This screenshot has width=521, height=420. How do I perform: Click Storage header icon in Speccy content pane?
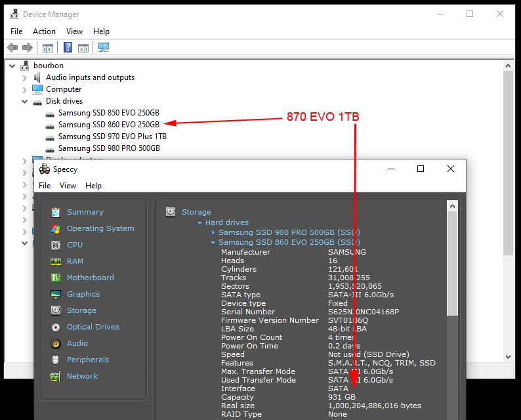pos(171,212)
